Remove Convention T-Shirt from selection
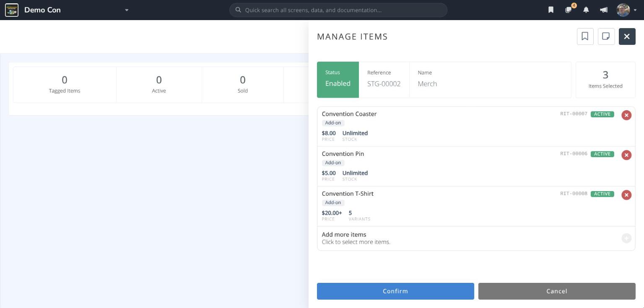 [x=626, y=195]
